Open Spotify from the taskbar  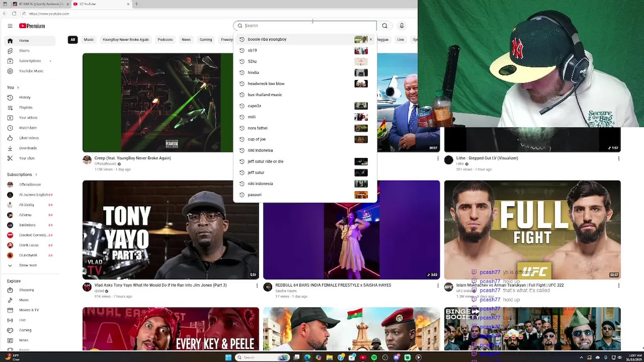pyautogui.click(x=374, y=357)
